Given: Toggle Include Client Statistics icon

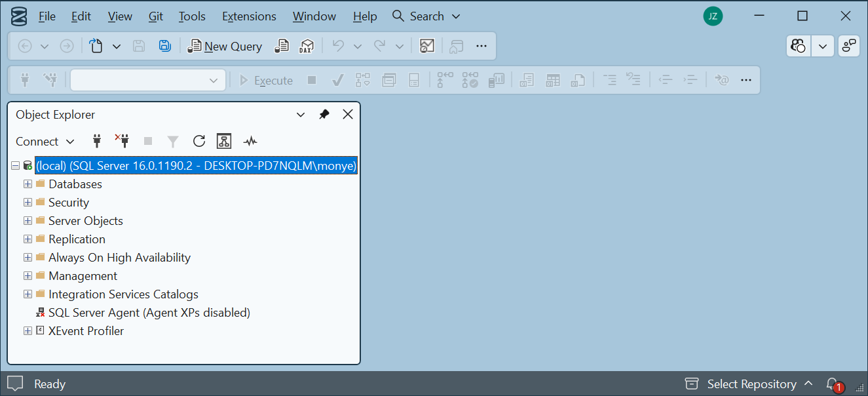Looking at the screenshot, I should click(x=496, y=80).
